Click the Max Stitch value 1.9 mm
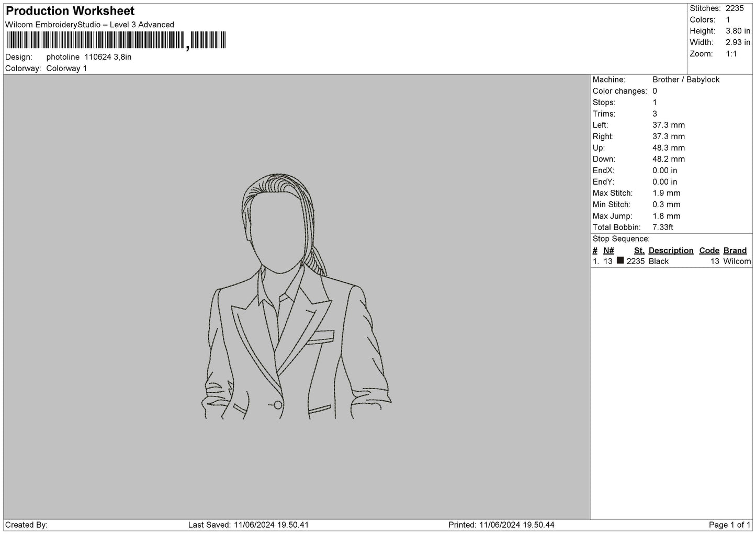 tap(667, 194)
